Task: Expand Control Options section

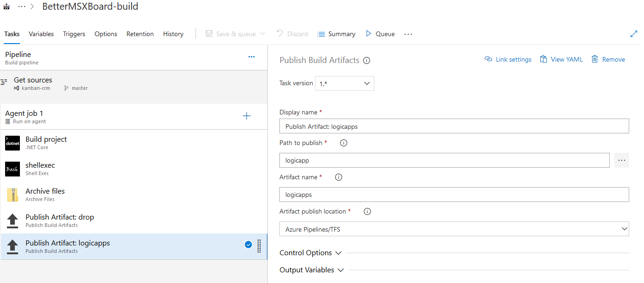Action: click(310, 253)
